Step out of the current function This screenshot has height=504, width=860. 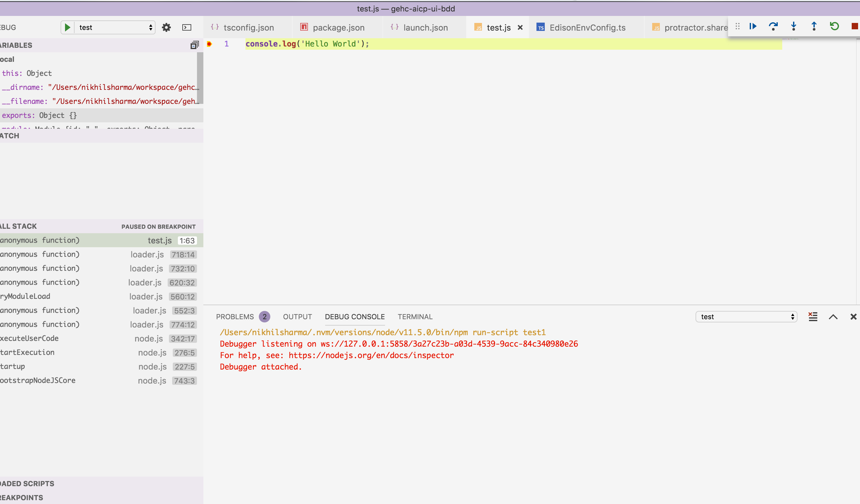(x=814, y=26)
